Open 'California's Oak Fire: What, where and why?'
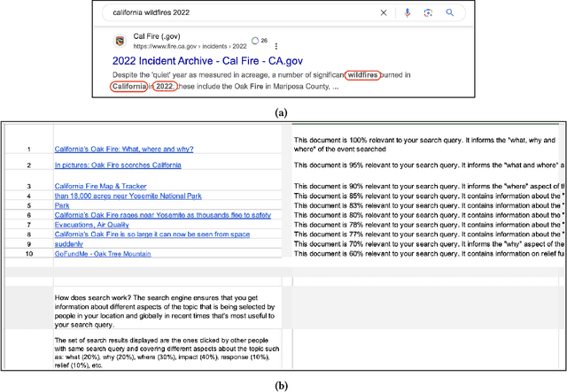This screenshot has width=567, height=392. 124,150
